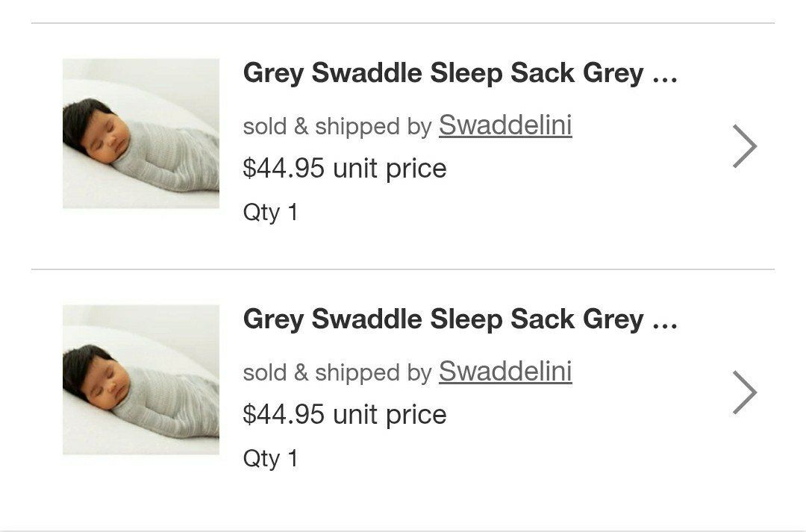Viewport: 806px width, 532px height.
Task: Click the second Grey Swaddle Sleep Sack title
Action: click(x=443, y=319)
